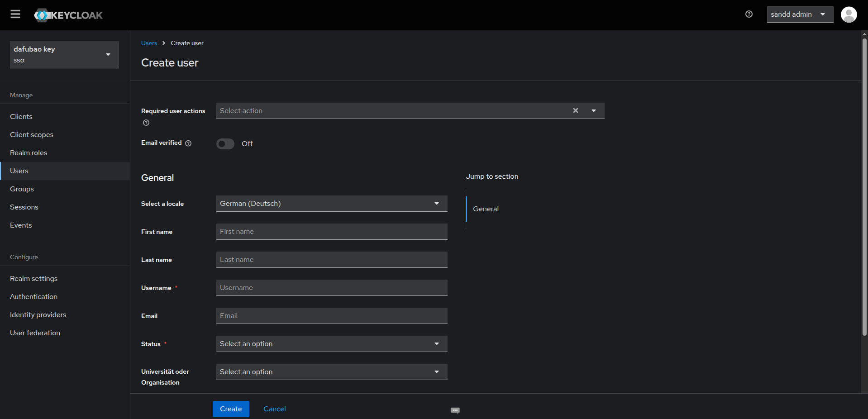The image size is (868, 419).
Task: Open the dafubao key realm selector
Action: click(x=64, y=55)
